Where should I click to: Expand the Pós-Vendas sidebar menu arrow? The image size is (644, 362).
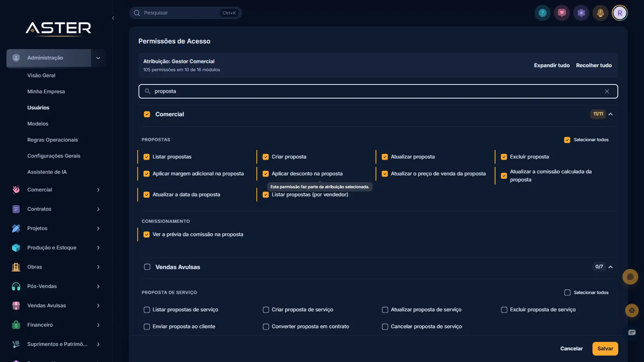[98, 286]
